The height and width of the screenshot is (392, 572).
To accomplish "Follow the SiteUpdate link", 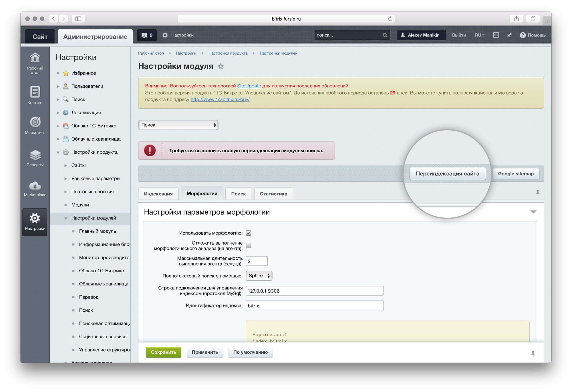I will (249, 86).
